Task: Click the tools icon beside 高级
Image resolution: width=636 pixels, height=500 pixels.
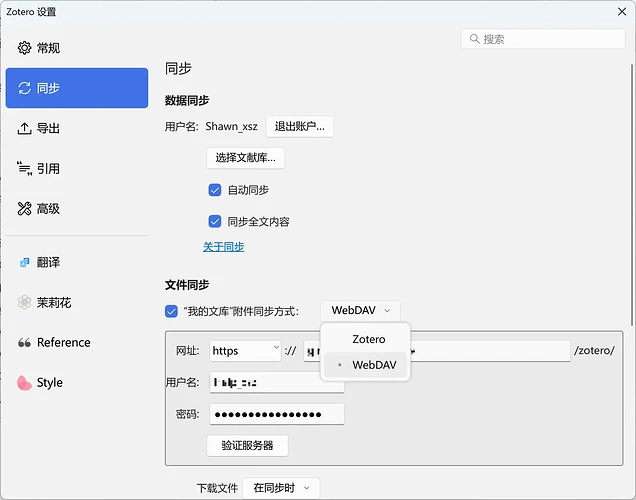Action: 24,208
